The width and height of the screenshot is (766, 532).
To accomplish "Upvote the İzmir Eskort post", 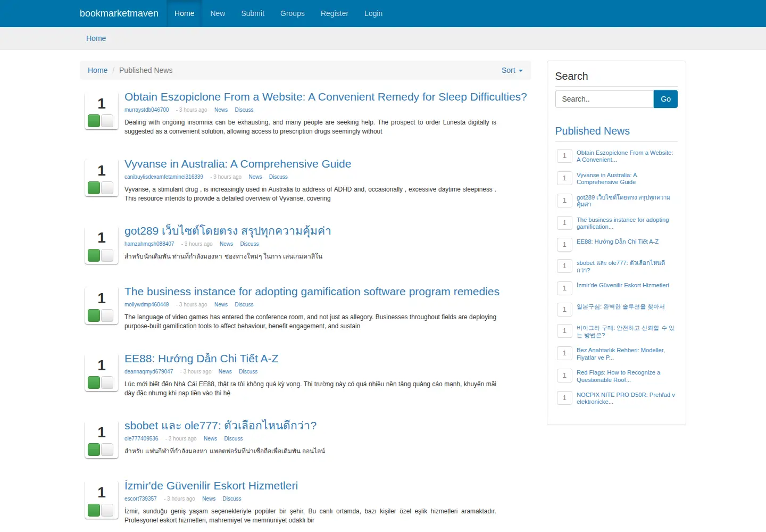I will pos(94,510).
